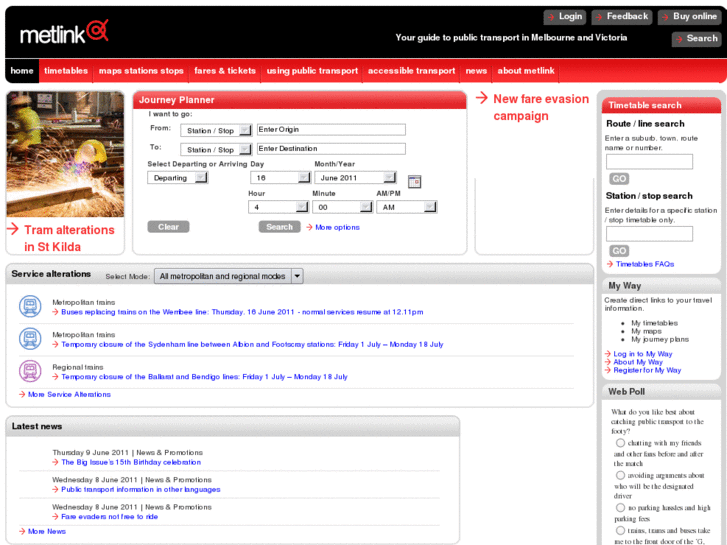Open The Big Issue's 15th Birthday link
Screen dimensions: 727x545
pos(131,462)
